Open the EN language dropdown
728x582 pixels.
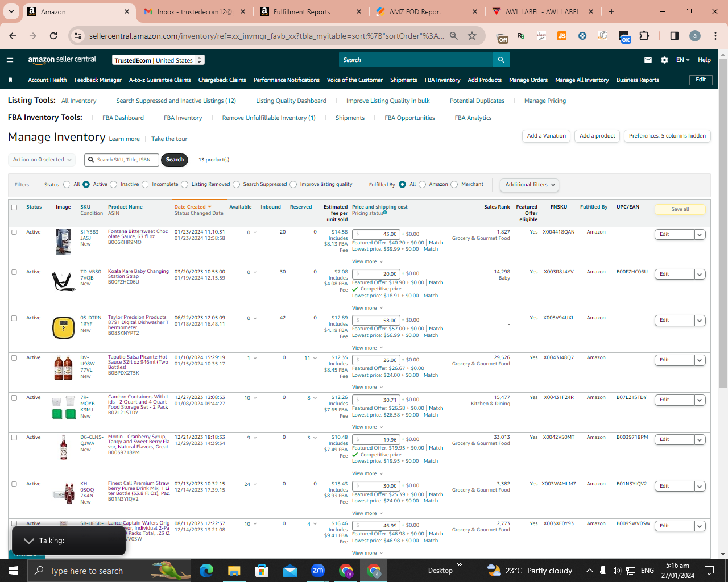(x=682, y=60)
